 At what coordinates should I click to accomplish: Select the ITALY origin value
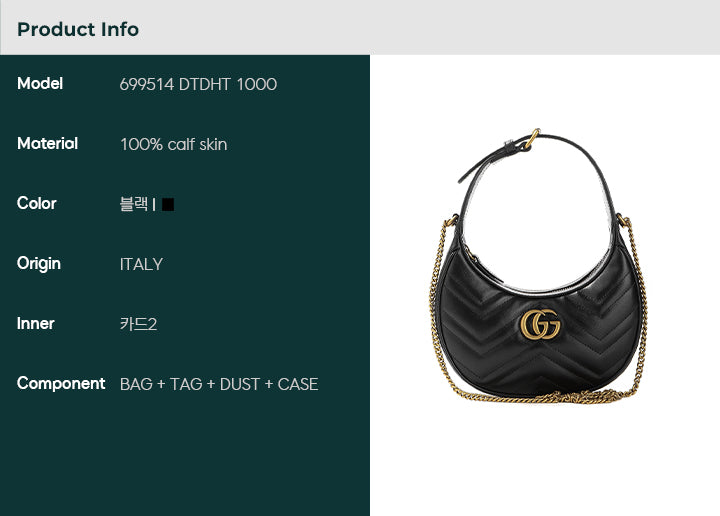(141, 264)
